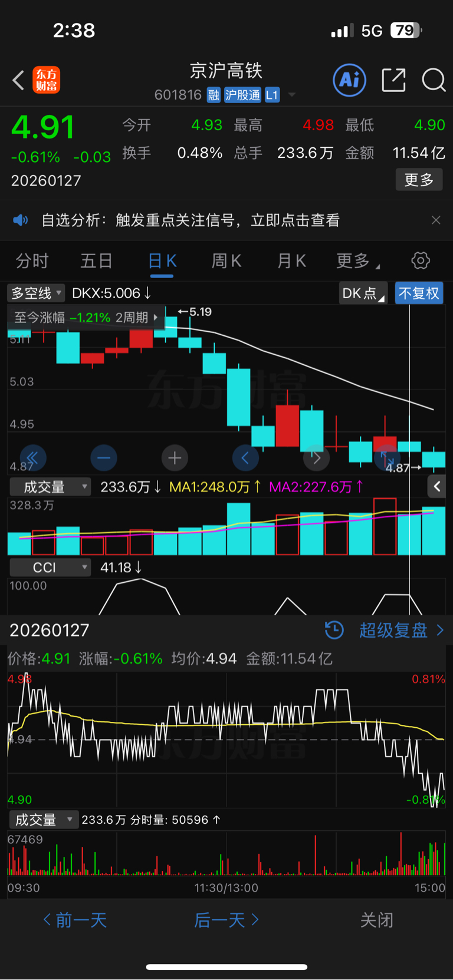Tap the MA1:248.0万 volume average value
This screenshot has height=980, width=453.
pyautogui.click(x=215, y=487)
